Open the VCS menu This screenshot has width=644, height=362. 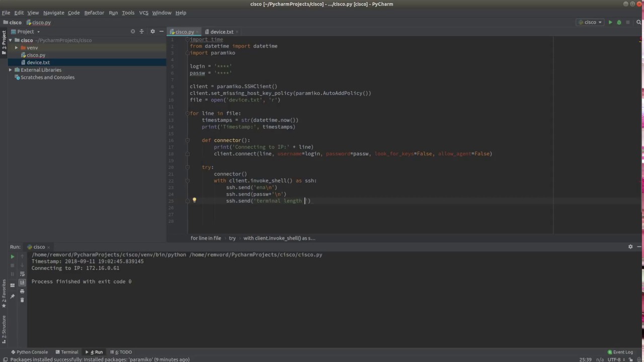click(143, 13)
